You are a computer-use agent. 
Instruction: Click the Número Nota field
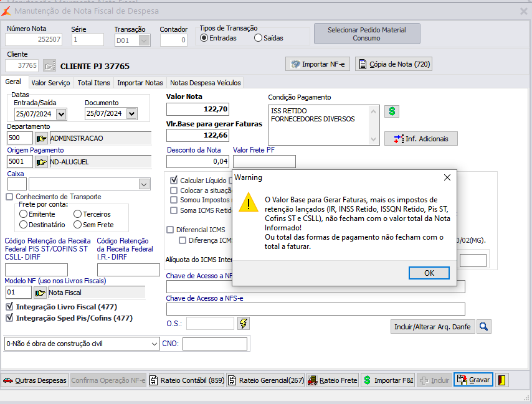34,40
